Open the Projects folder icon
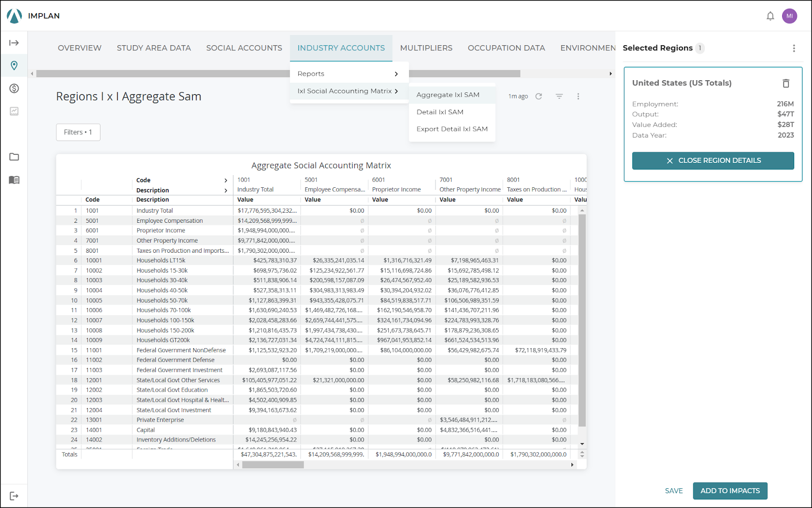Viewport: 812px width, 508px height. (x=14, y=157)
